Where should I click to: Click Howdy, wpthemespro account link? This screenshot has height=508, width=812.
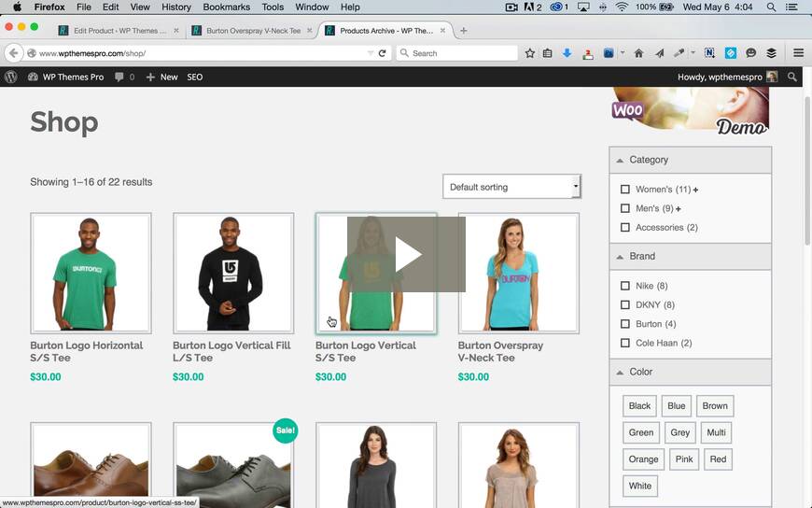click(720, 77)
